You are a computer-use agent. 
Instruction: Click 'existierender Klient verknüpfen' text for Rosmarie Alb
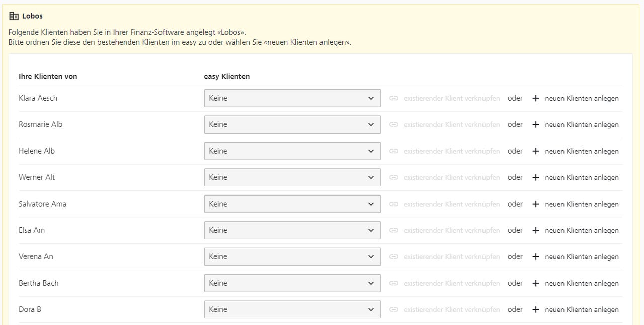[452, 125]
